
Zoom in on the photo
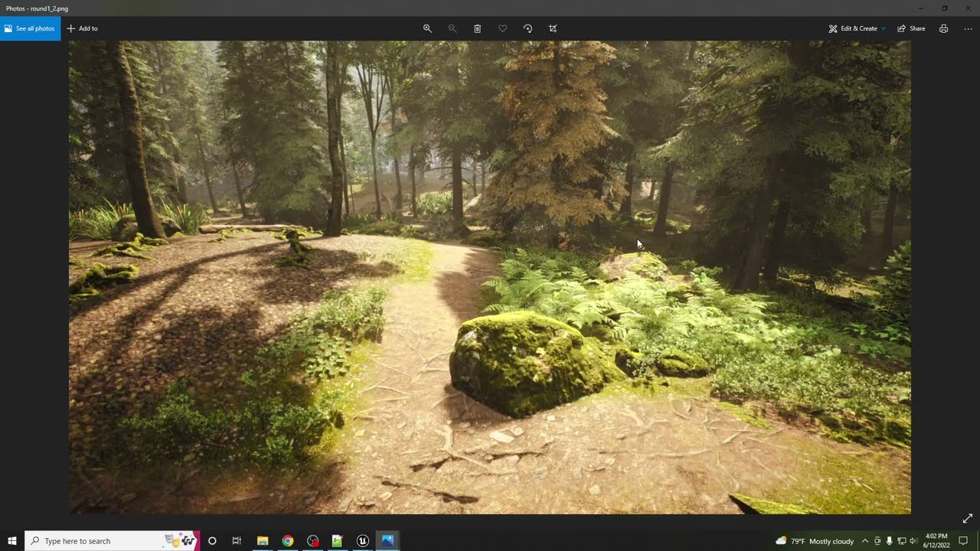pos(427,28)
